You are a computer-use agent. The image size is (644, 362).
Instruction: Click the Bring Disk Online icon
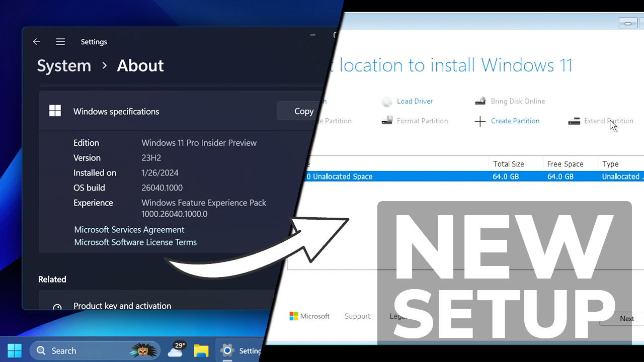pos(480,101)
